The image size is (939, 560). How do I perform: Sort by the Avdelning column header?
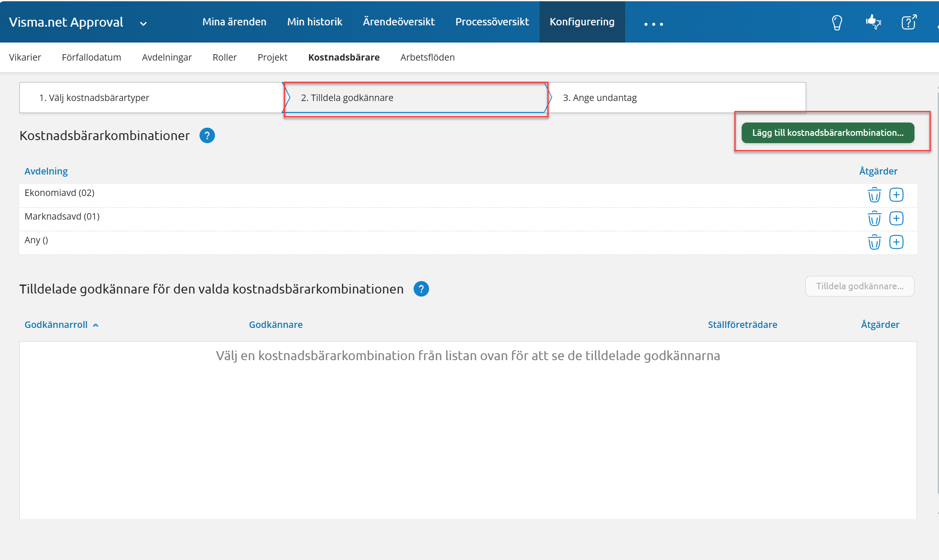(x=46, y=171)
